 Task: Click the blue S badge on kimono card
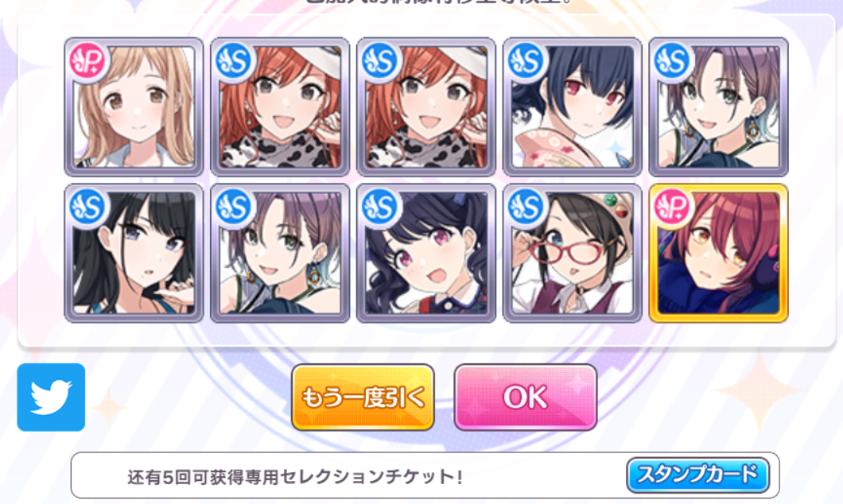[526, 61]
